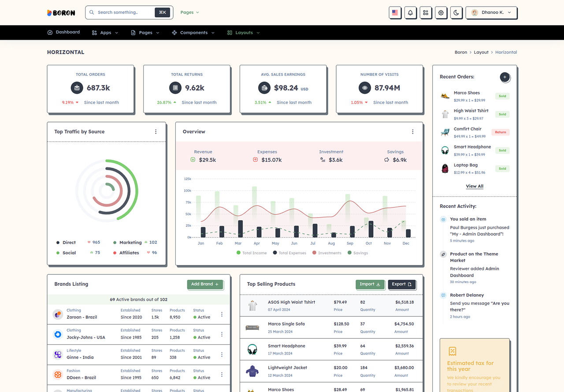The image size is (564, 392).
Task: Toggle the Total Income chart legend
Action: coord(252,253)
